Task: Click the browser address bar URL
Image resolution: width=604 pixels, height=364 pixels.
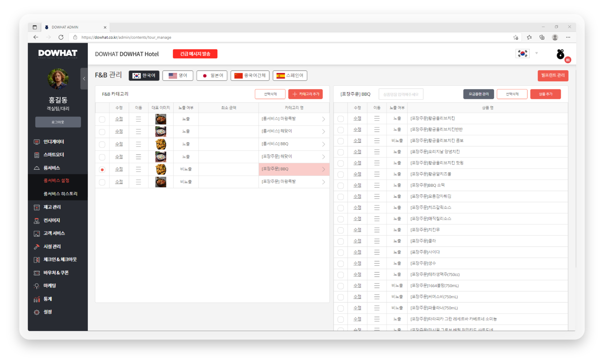Action: pos(127,37)
